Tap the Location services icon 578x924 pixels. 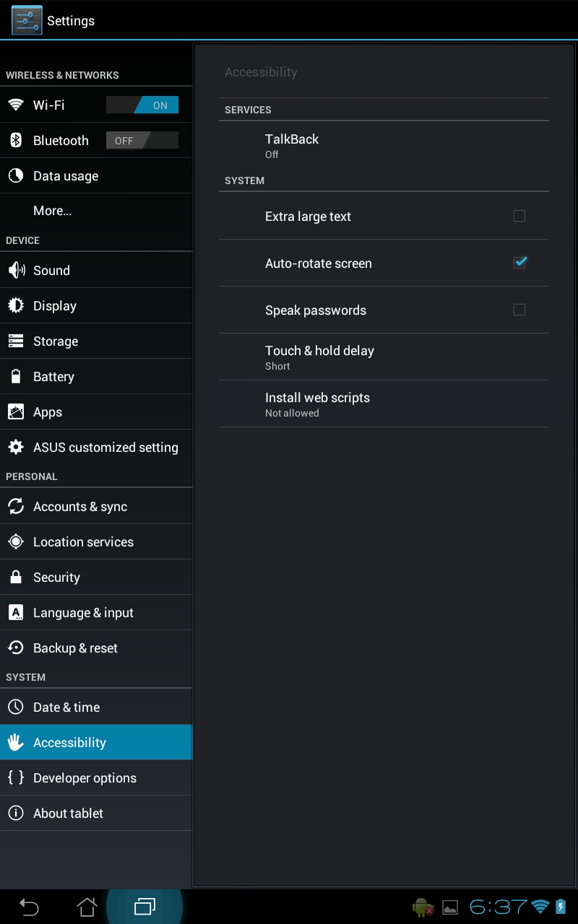coord(16,541)
